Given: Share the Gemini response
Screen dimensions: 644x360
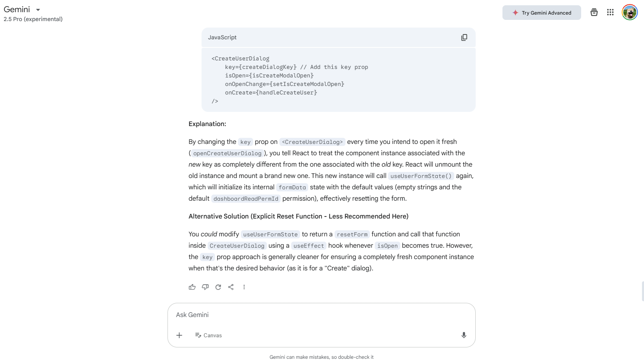Looking at the screenshot, I should coord(231,287).
